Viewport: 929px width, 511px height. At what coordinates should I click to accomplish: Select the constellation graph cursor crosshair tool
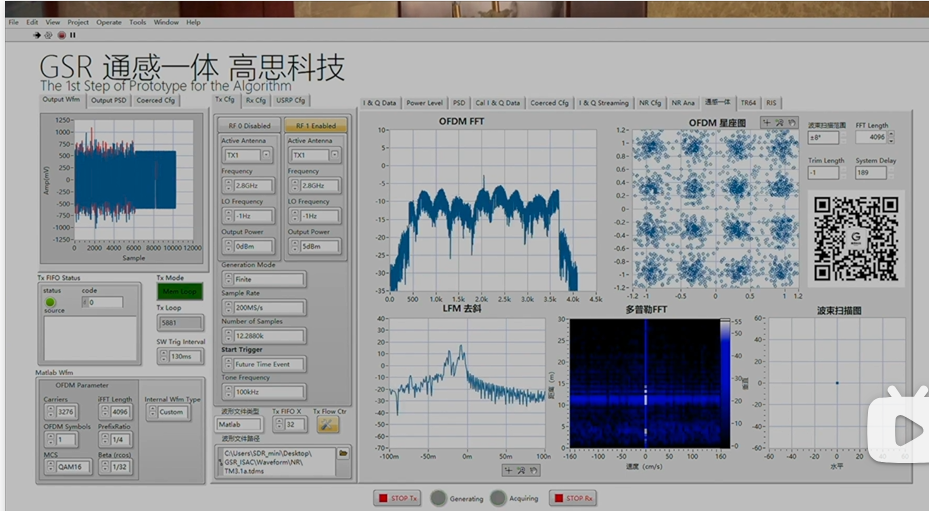(767, 123)
